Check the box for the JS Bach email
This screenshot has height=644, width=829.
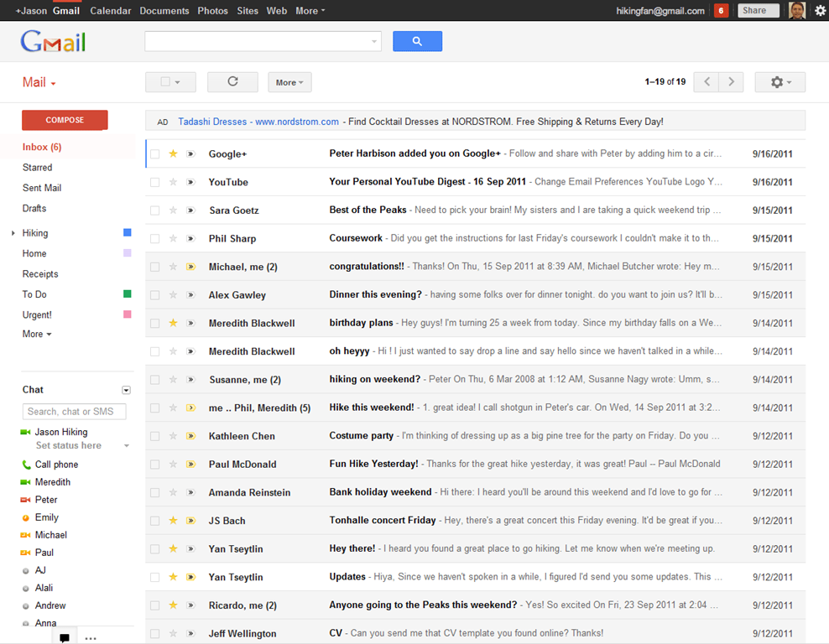coord(154,521)
